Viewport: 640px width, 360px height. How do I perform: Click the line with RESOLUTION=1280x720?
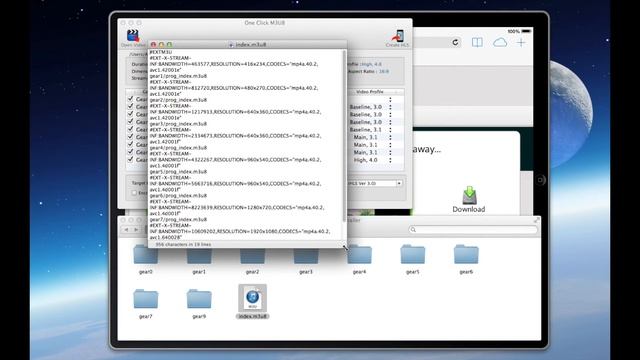[237, 207]
